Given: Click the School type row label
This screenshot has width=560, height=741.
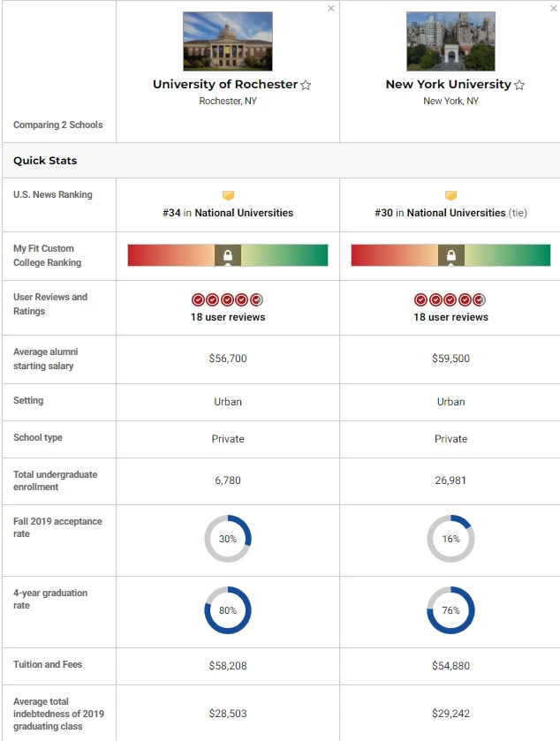Looking at the screenshot, I should point(38,437).
